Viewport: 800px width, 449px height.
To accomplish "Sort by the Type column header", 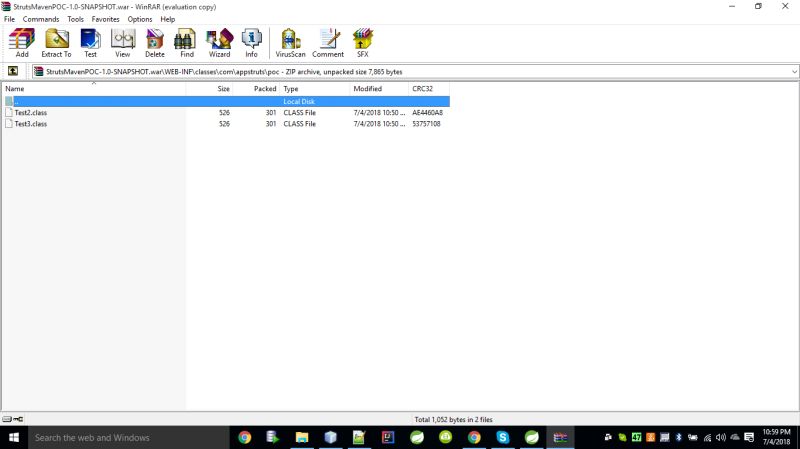I will coord(315,88).
